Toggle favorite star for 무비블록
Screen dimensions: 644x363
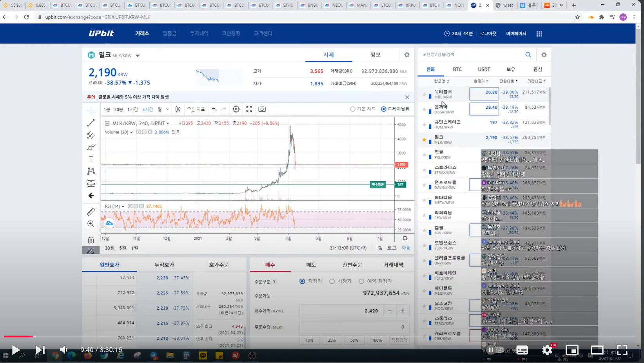point(424,95)
